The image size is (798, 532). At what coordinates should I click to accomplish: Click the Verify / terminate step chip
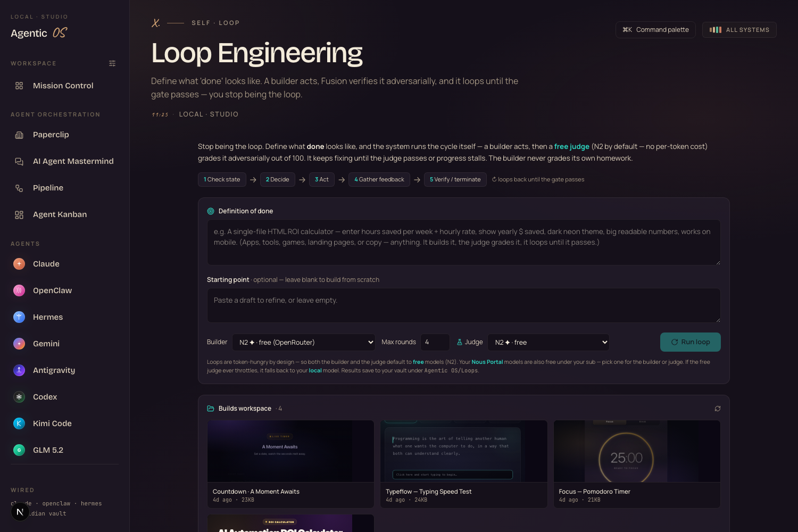455,180
